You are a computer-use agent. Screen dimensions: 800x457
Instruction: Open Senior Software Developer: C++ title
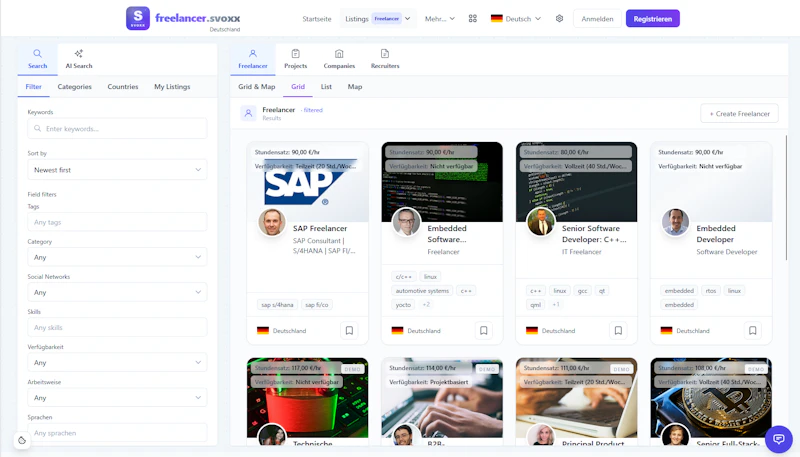(594, 234)
